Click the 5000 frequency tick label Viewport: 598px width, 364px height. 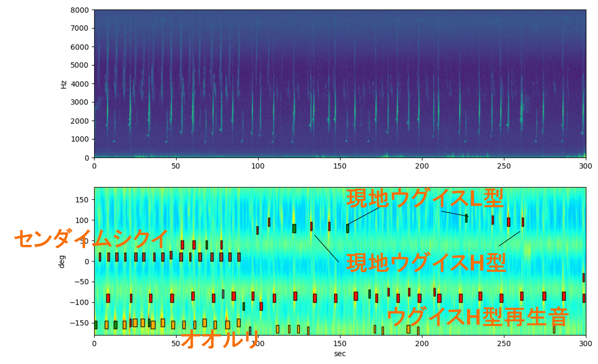click(x=80, y=65)
